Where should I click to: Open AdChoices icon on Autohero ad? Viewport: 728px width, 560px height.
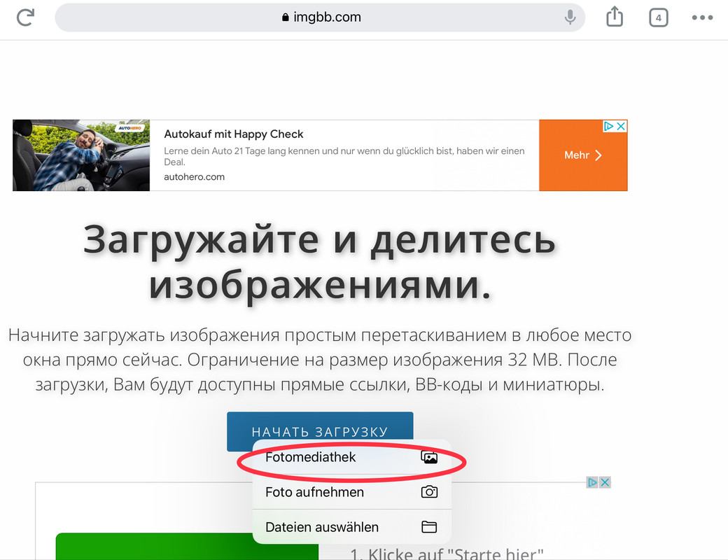tap(609, 126)
